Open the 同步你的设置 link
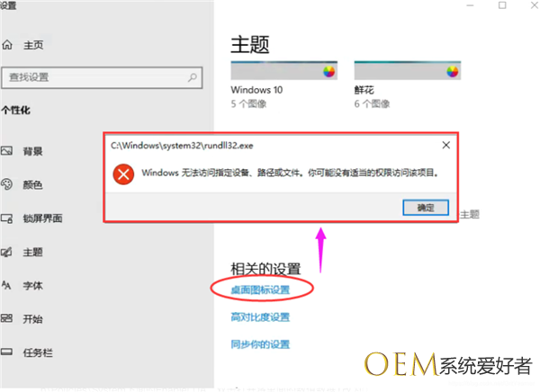Screen dimensions: 540x392 260,344
